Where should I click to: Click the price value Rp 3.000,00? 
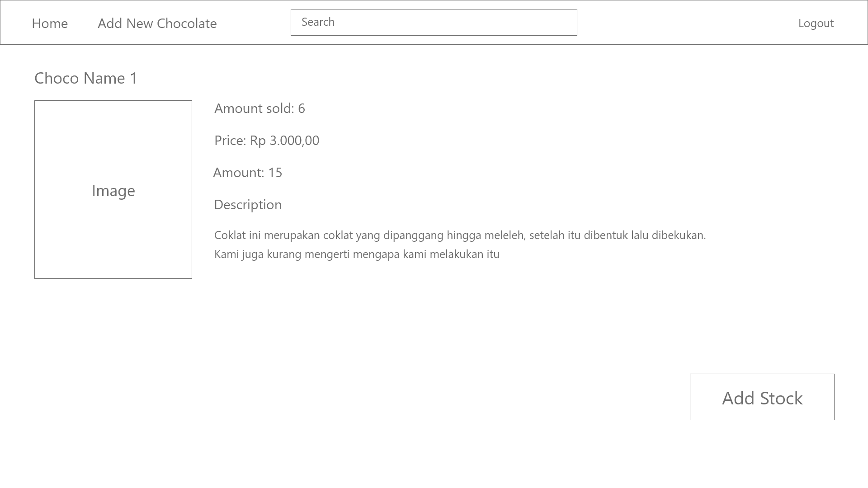(x=285, y=141)
